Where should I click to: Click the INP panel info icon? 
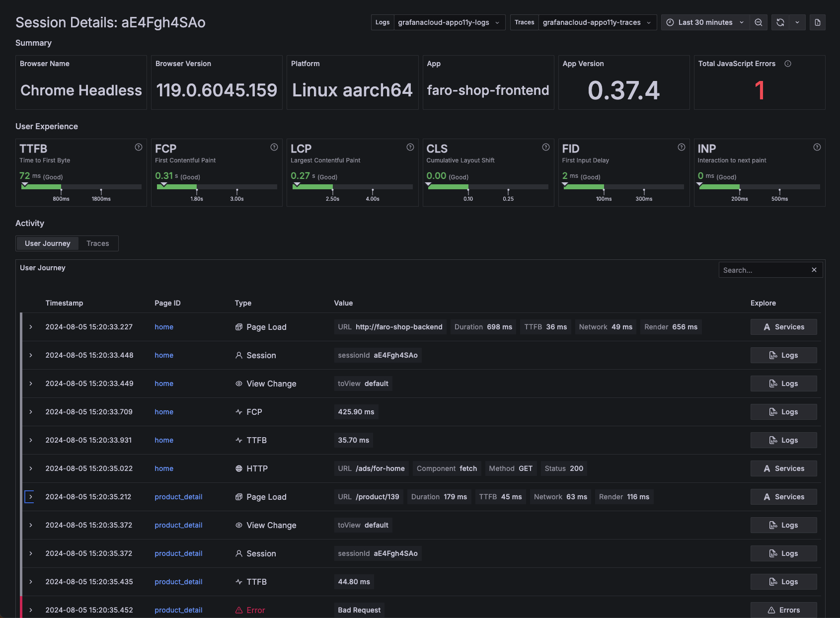click(x=817, y=147)
